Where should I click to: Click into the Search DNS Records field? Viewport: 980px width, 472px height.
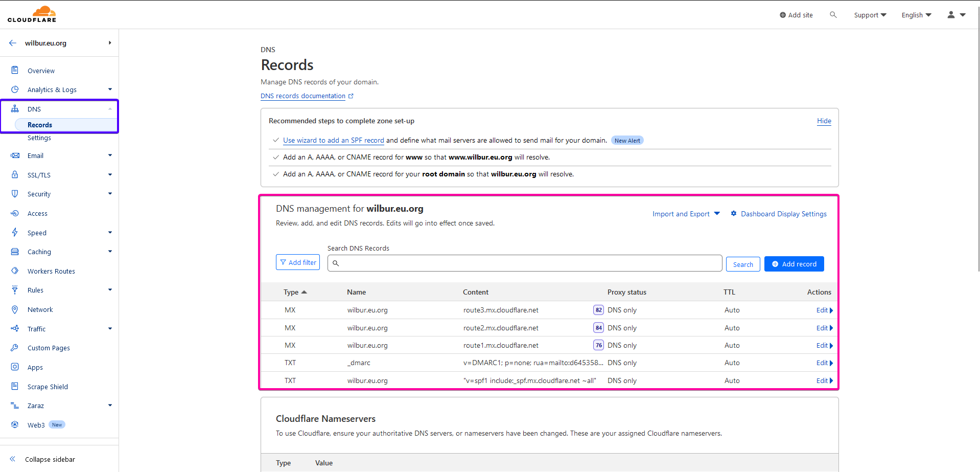tap(526, 263)
